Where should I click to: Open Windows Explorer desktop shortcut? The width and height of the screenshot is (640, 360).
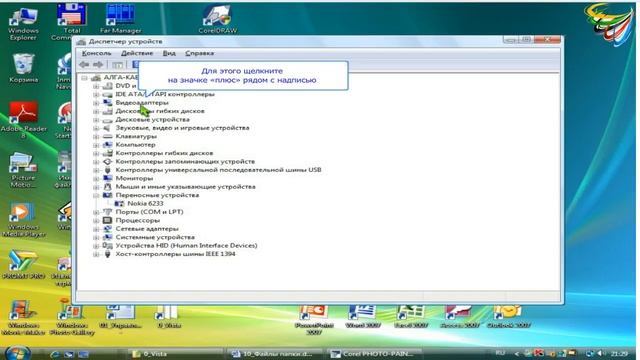23,23
